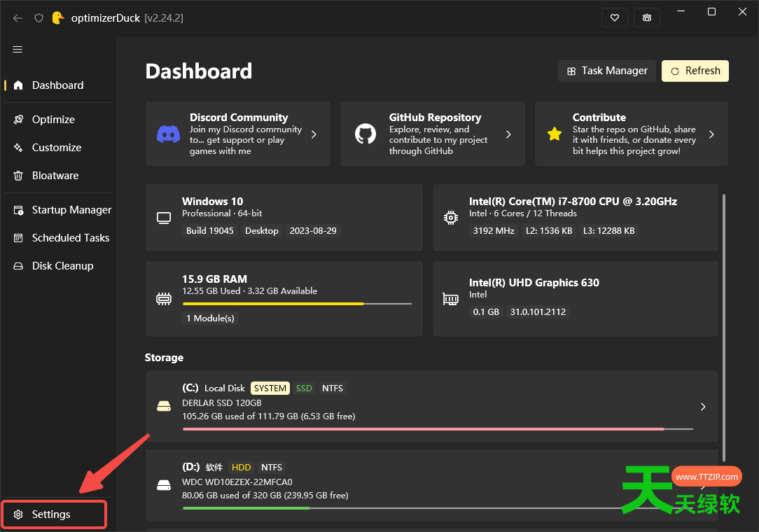
Task: Click the Customize sparkle icon
Action: [18, 148]
